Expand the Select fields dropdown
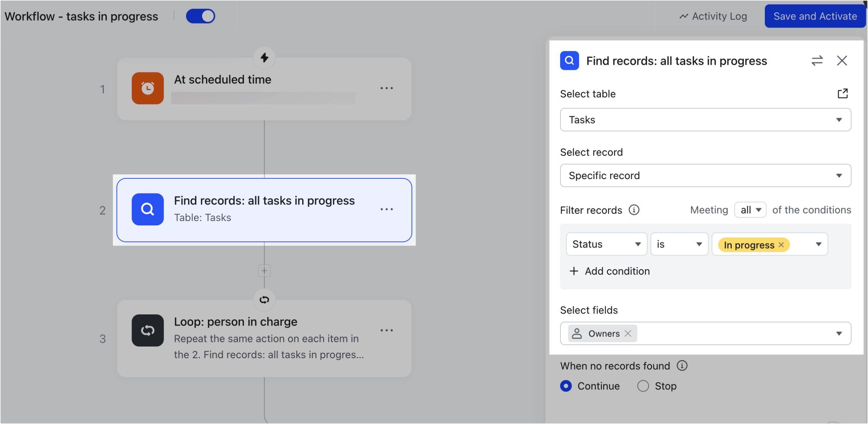 [839, 333]
